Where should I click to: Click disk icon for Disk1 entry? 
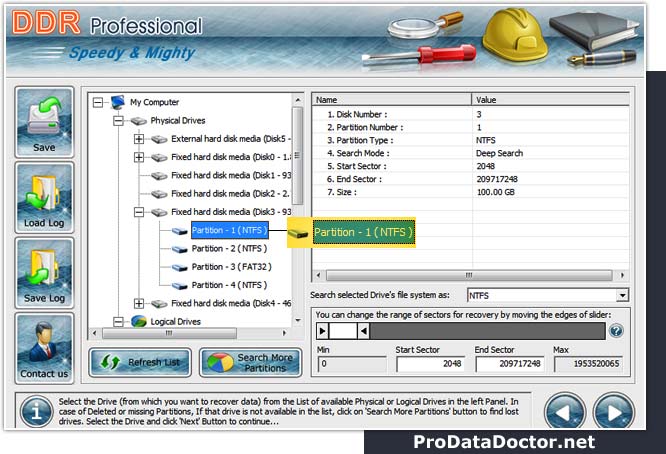159,176
